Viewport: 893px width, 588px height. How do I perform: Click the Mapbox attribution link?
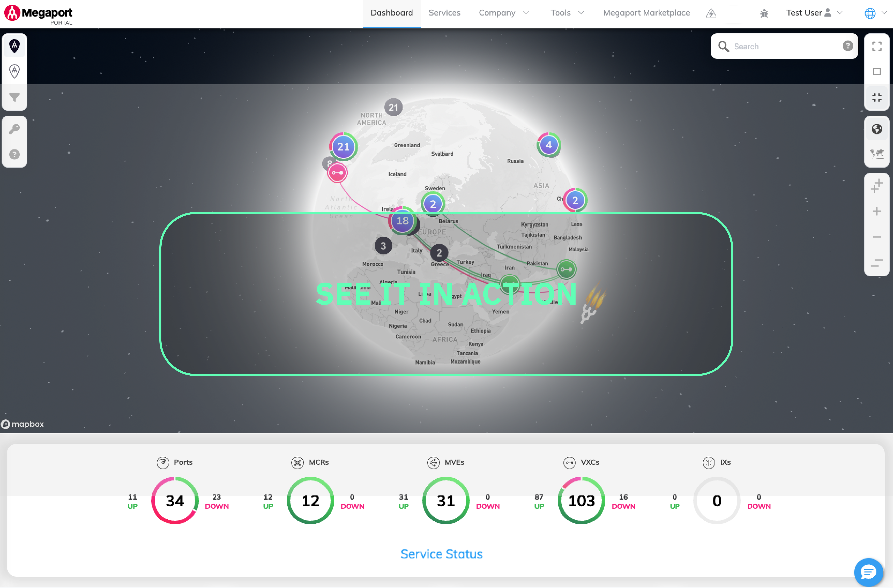23,424
